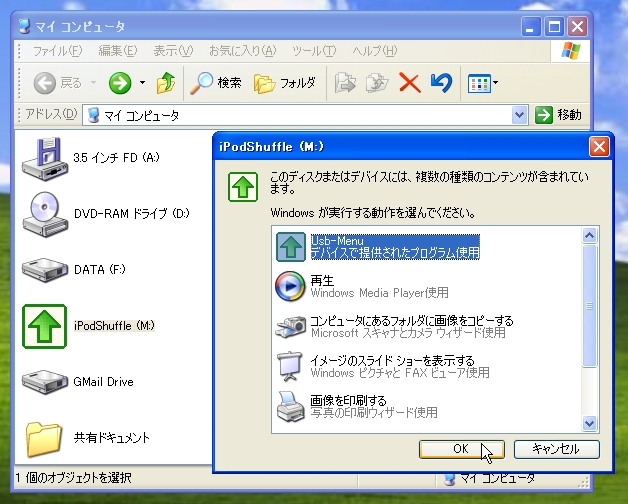The height and width of the screenshot is (504, 628).
Task: Choose the printer icon for printing images
Action: pos(290,406)
